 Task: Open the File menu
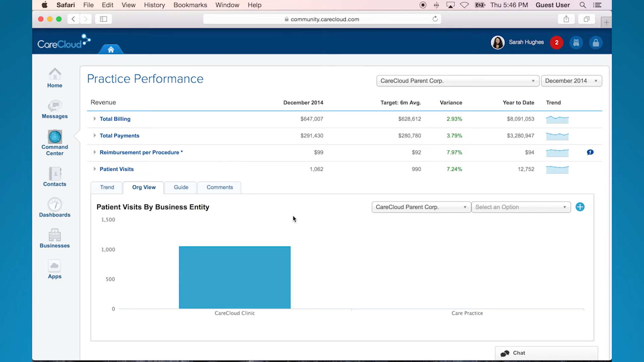pyautogui.click(x=89, y=5)
